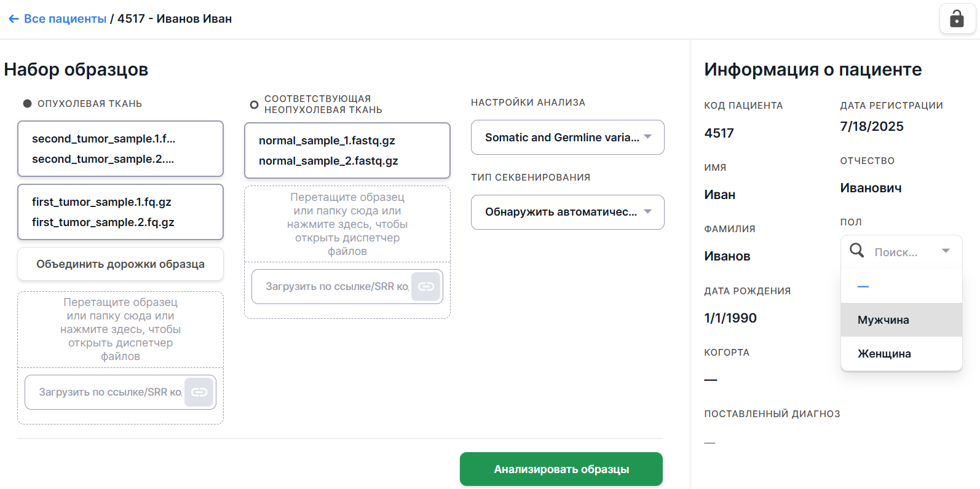
Task: Select the first_tumor_sample file card
Action: pos(121,212)
